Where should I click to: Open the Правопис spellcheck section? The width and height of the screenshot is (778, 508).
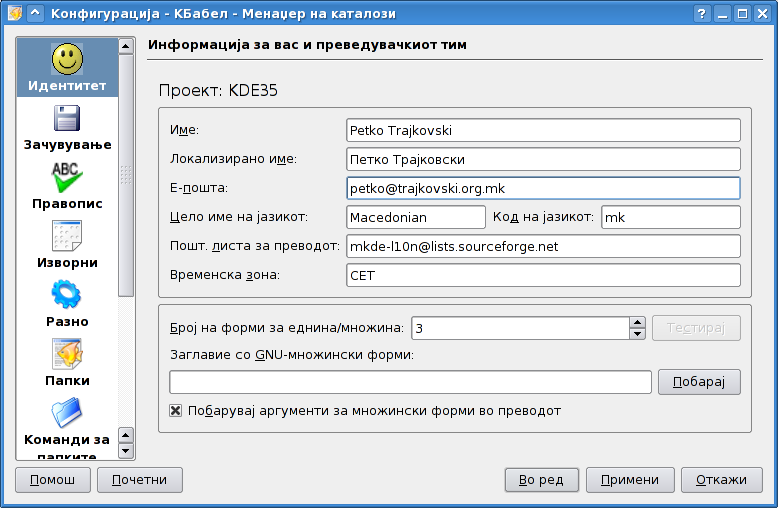coord(67,177)
